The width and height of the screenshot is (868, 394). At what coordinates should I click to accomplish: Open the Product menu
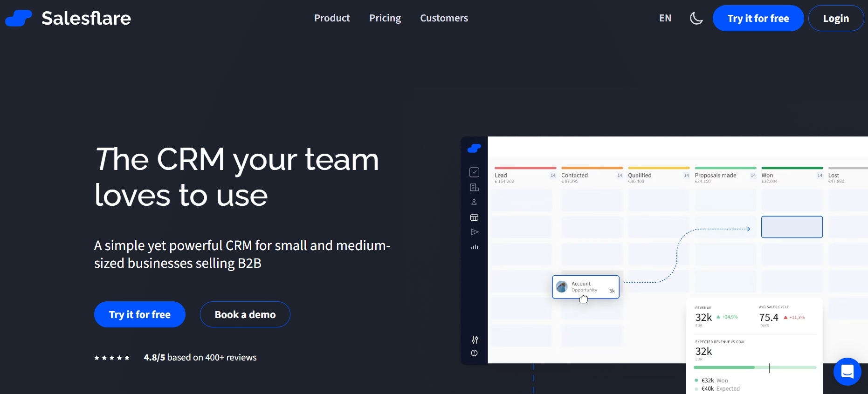coord(332,18)
